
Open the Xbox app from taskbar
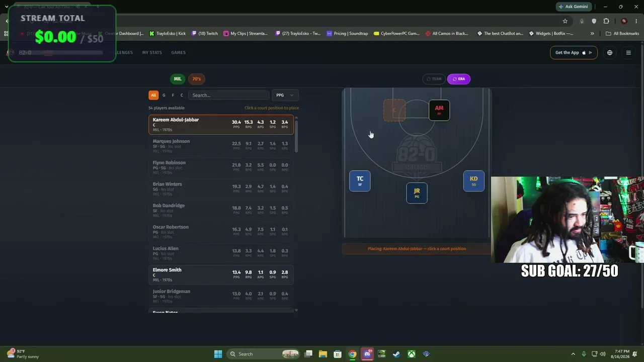[x=411, y=354]
